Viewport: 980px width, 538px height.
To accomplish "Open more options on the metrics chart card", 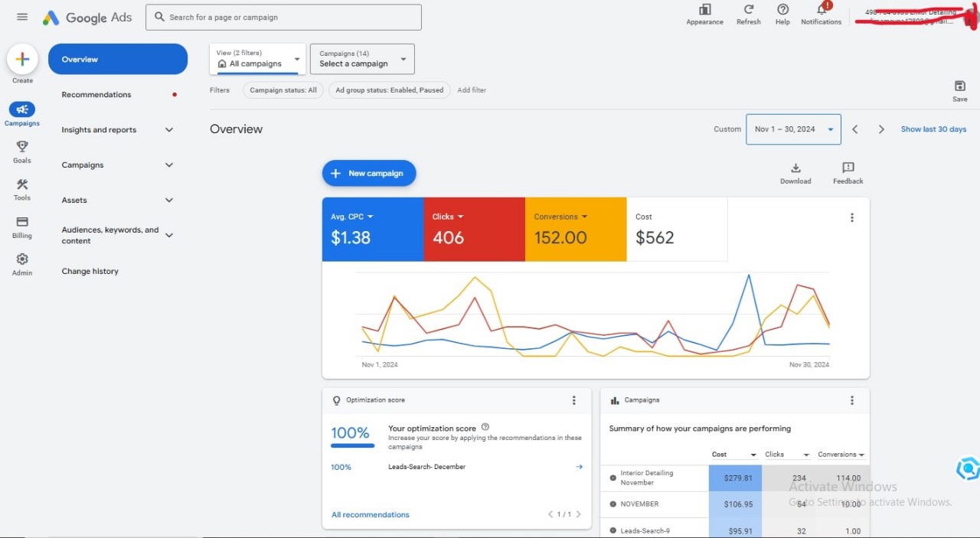I will [852, 217].
